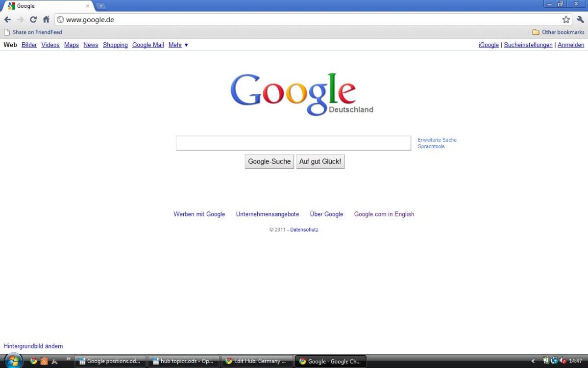
Task: Expand the Mehr dropdown menu
Action: pos(178,45)
